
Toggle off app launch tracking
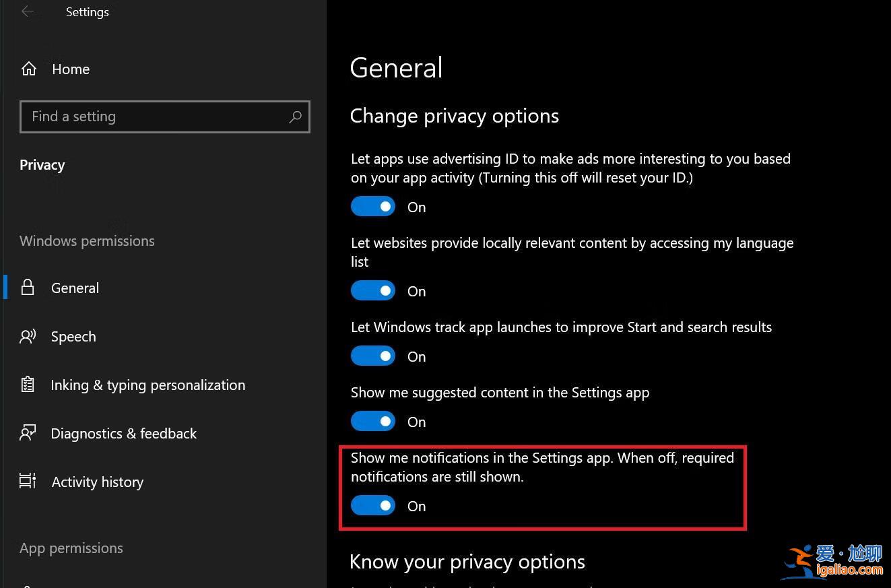tap(373, 356)
